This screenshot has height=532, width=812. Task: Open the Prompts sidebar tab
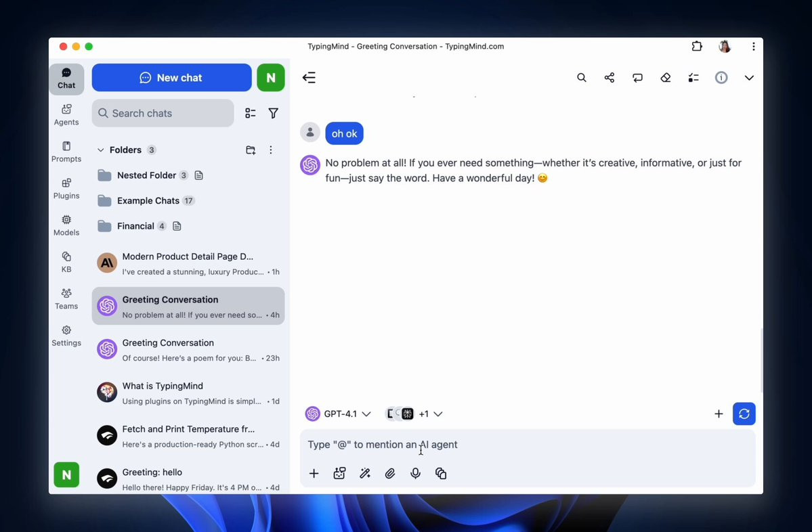[66, 152]
